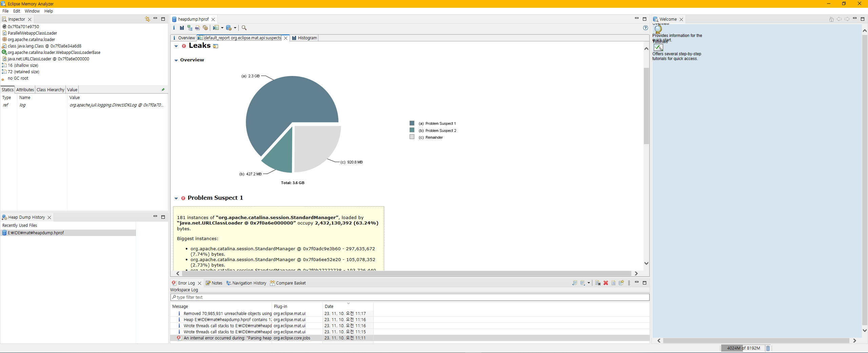Click the pin icon in Inspector tabs row
The width and height of the screenshot is (868, 353).
(x=163, y=90)
